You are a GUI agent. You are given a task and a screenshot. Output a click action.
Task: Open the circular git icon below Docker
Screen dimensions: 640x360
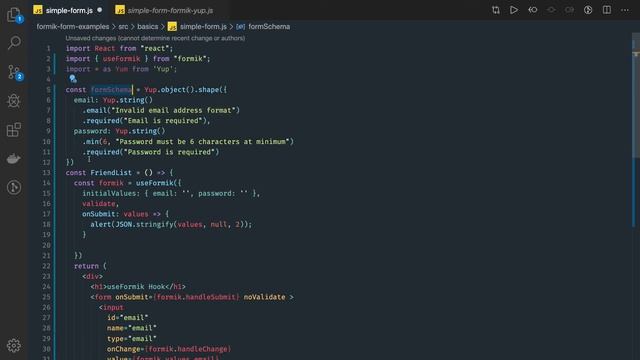[x=14, y=187]
